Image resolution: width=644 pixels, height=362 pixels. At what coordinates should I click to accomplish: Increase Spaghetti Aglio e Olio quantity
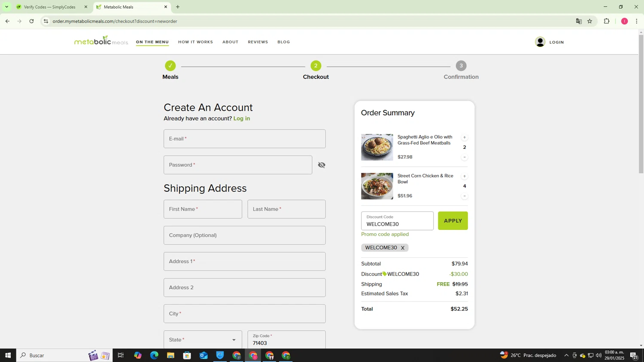pyautogui.click(x=464, y=138)
